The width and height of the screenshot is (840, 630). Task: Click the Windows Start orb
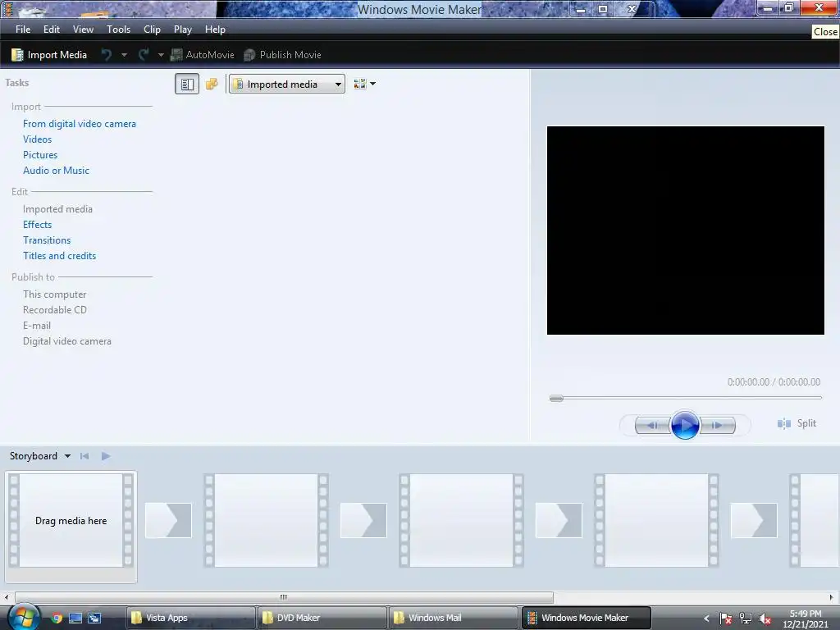24,617
